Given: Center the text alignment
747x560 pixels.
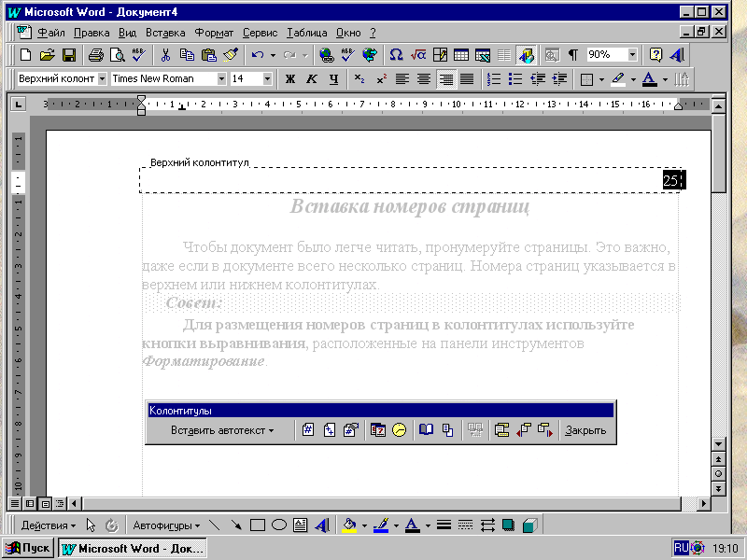Looking at the screenshot, I should [424, 79].
